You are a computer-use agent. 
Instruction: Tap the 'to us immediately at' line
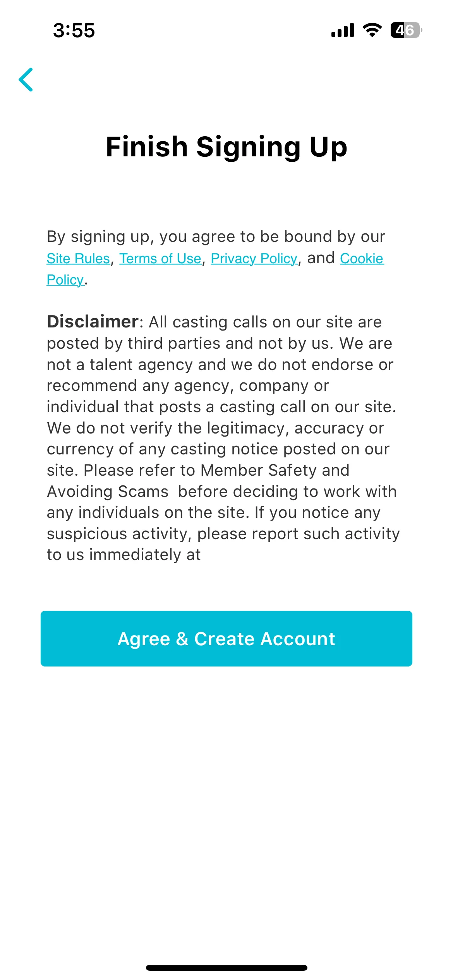tap(124, 555)
